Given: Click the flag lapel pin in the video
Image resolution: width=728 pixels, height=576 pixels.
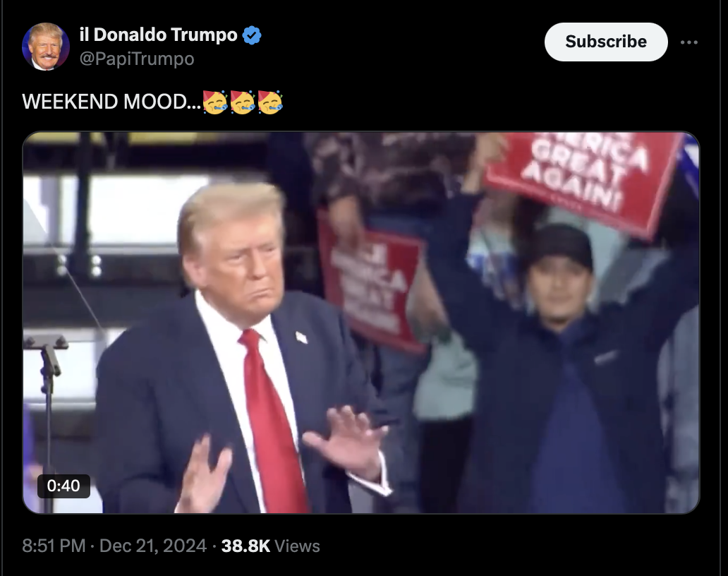Looking at the screenshot, I should 301,337.
